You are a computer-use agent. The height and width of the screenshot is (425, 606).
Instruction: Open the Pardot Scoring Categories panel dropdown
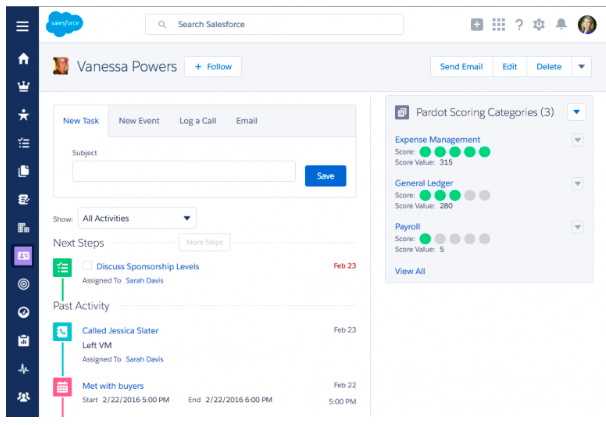click(577, 112)
